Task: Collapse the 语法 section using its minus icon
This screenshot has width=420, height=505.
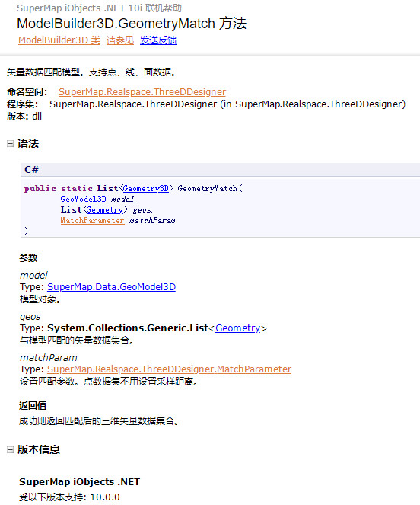Action: pyautogui.click(x=11, y=144)
